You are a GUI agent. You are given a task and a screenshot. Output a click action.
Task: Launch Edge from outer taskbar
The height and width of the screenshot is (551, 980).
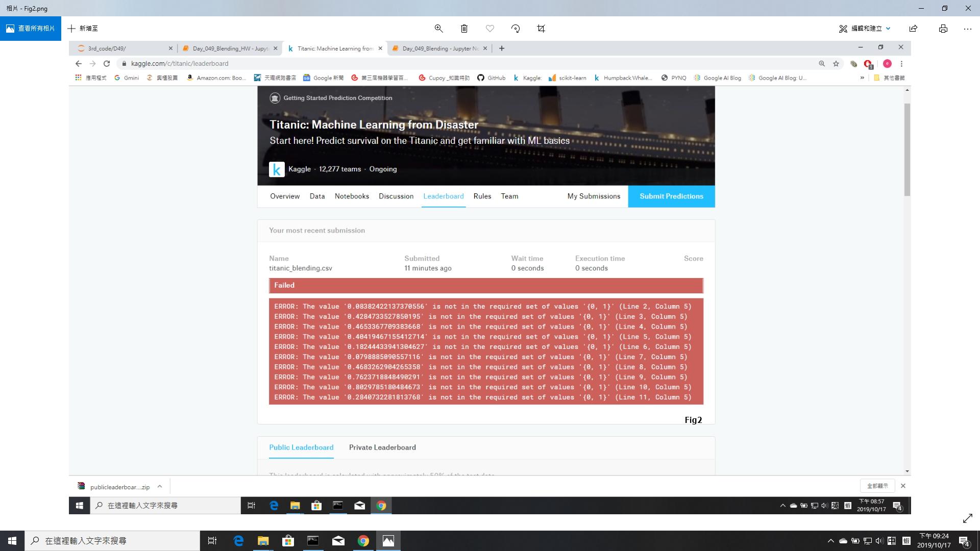coord(238,541)
